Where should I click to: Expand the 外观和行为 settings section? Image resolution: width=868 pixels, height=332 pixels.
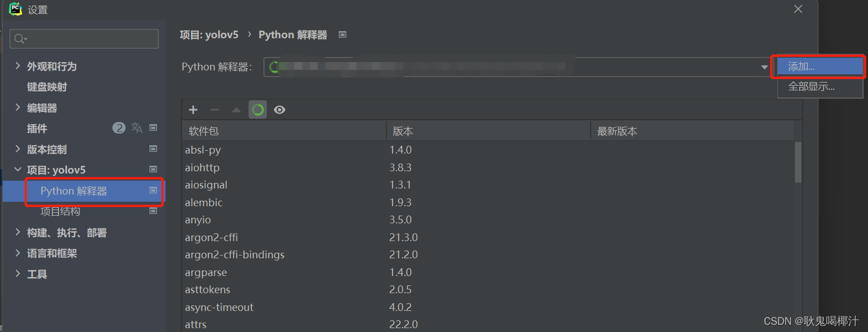(18, 66)
